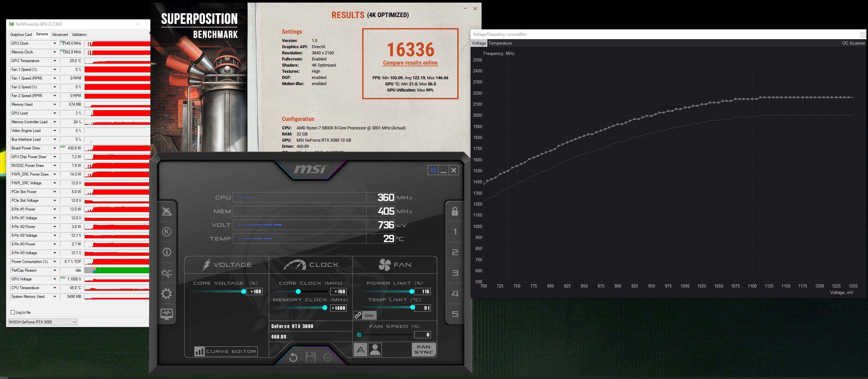Click the Compare results online link
This screenshot has width=868, height=379.
pyautogui.click(x=410, y=63)
